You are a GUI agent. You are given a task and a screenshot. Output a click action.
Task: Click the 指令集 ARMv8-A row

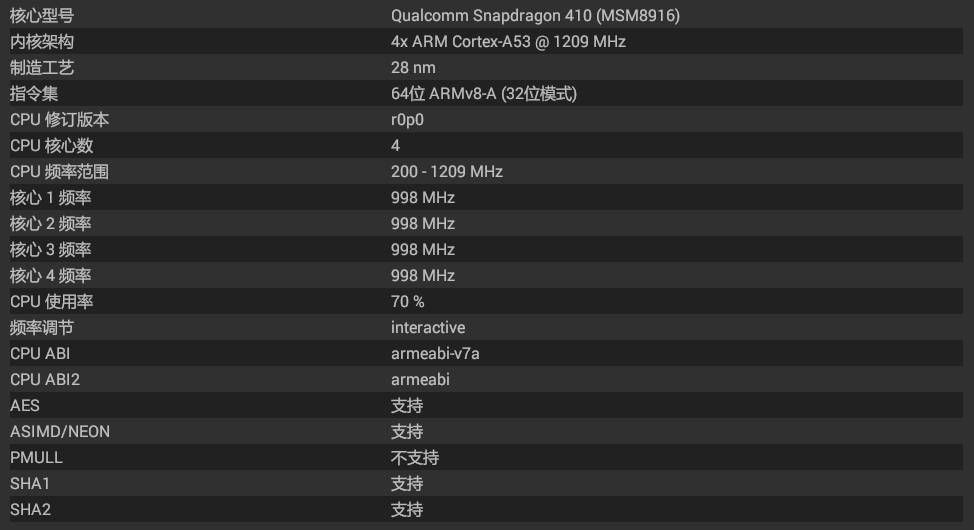click(x=487, y=94)
